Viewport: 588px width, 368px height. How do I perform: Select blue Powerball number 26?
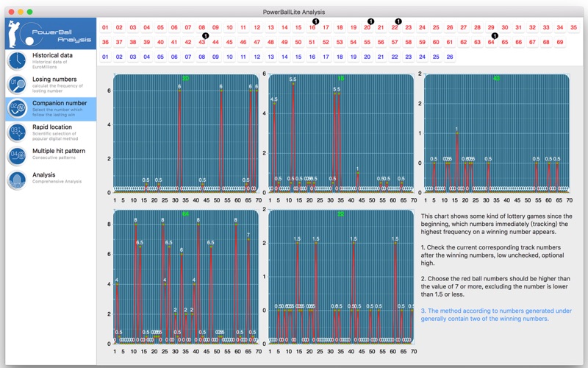pos(450,57)
